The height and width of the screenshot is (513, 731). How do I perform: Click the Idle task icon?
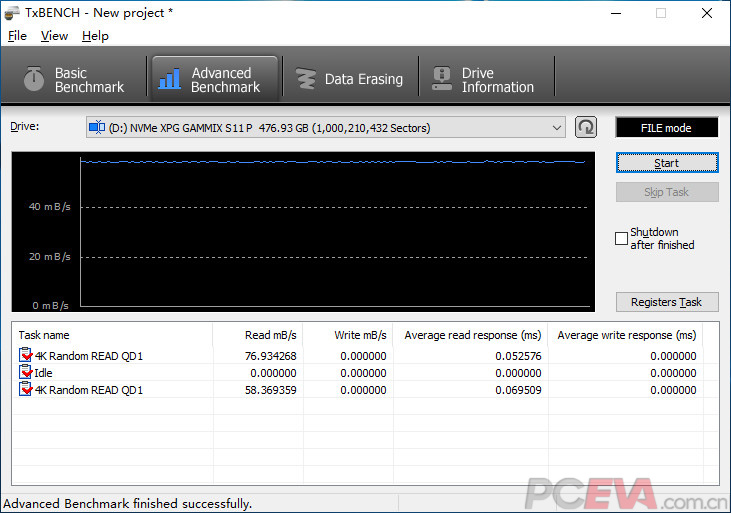click(25, 373)
